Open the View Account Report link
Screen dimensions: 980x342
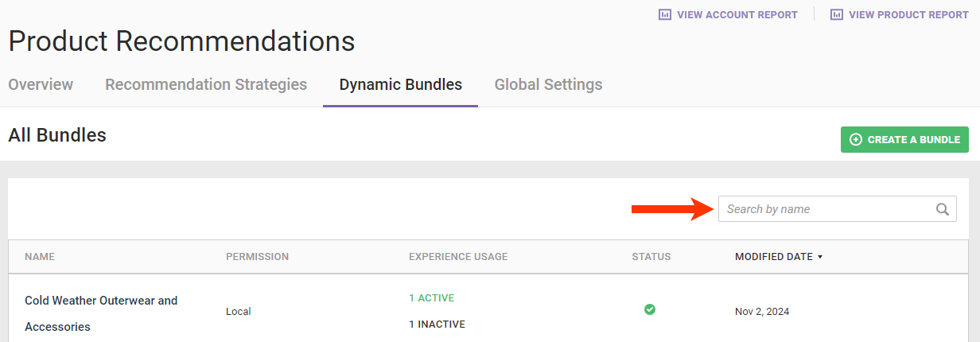[737, 14]
